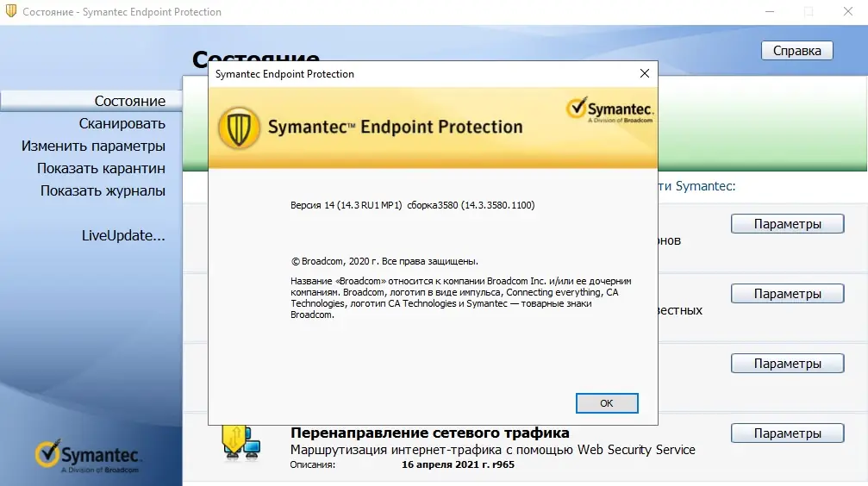Screen dimensions: 868x486
Task: Open the Справка help button
Action: (796, 51)
